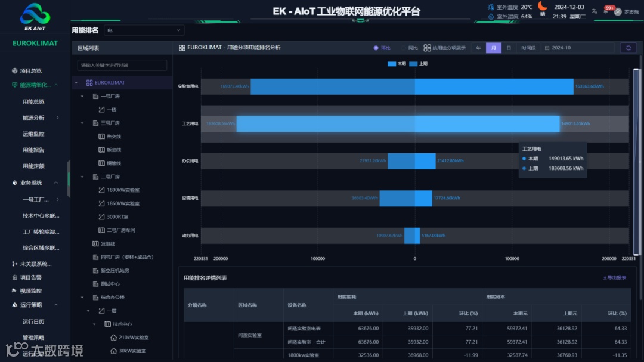This screenshot has width=644, height=362.
Task: Collapse the 运行策略 menu chevron
Action: pos(56,305)
